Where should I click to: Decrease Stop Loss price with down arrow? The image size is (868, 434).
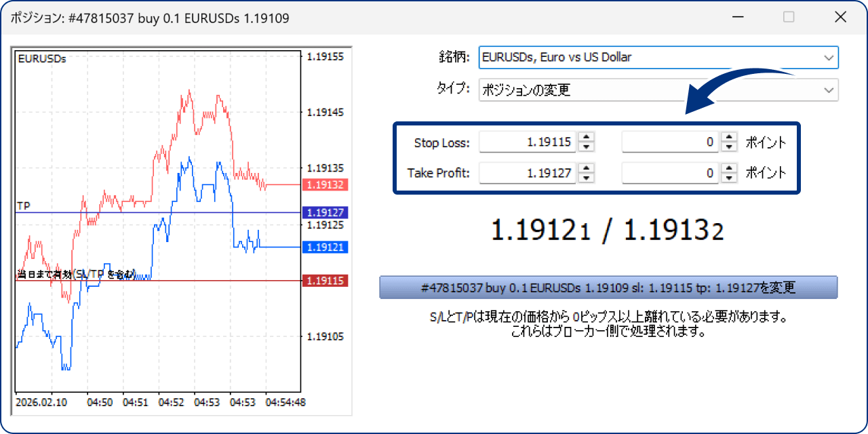(x=587, y=147)
